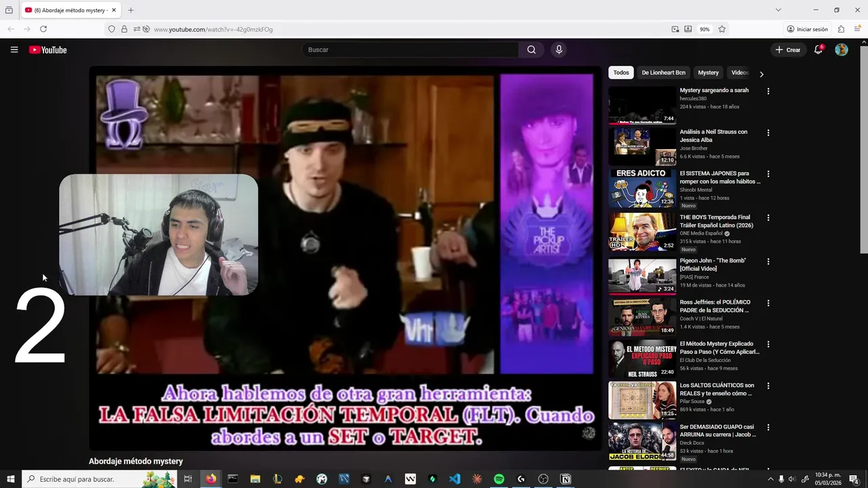Start voice search with microphone icon
Viewport: 868px width, 488px height.
(559, 49)
